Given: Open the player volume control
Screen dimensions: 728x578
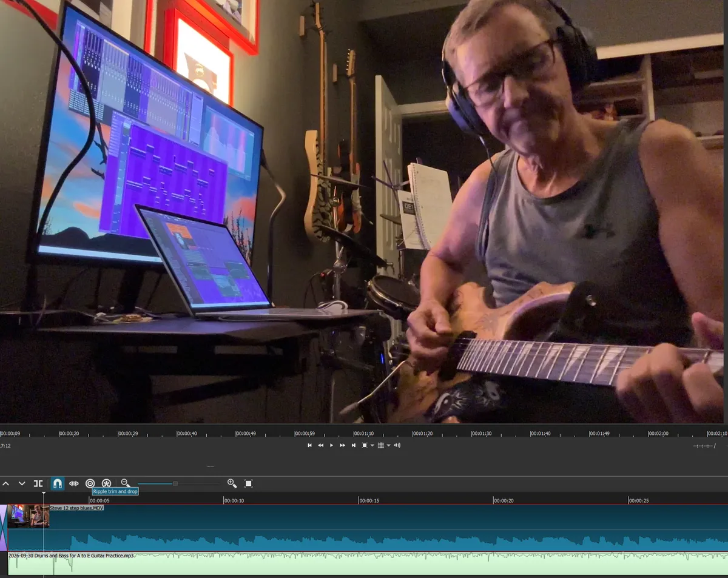Looking at the screenshot, I should (x=397, y=445).
